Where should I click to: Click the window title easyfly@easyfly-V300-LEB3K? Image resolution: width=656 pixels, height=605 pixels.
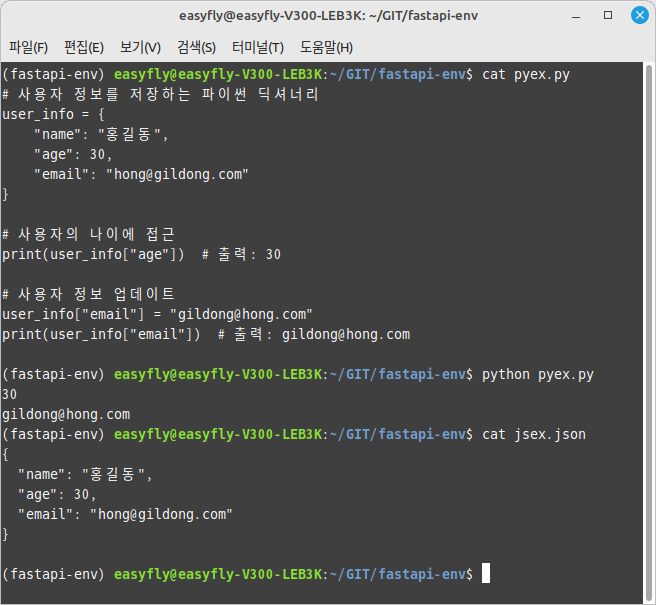coord(328,15)
